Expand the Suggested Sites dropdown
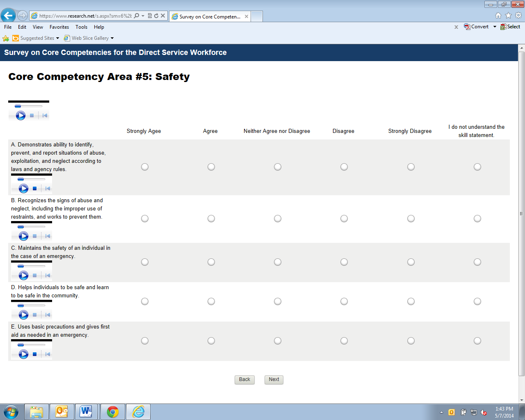Screen dimensions: 525x420 (x=57, y=38)
